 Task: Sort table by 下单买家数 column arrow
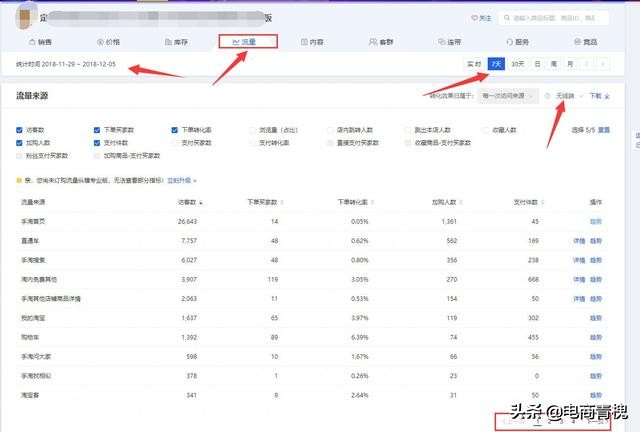[282, 203]
